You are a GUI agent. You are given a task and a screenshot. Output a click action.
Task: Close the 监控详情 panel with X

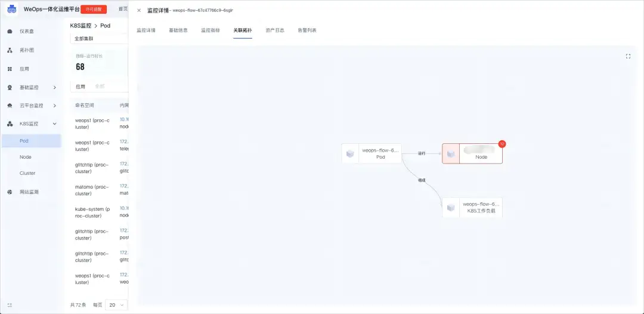point(139,10)
